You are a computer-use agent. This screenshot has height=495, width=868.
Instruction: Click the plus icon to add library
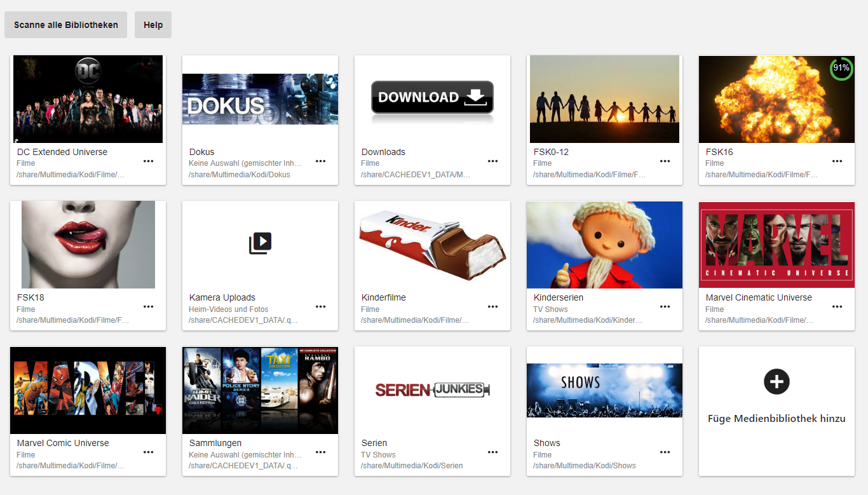click(x=776, y=382)
